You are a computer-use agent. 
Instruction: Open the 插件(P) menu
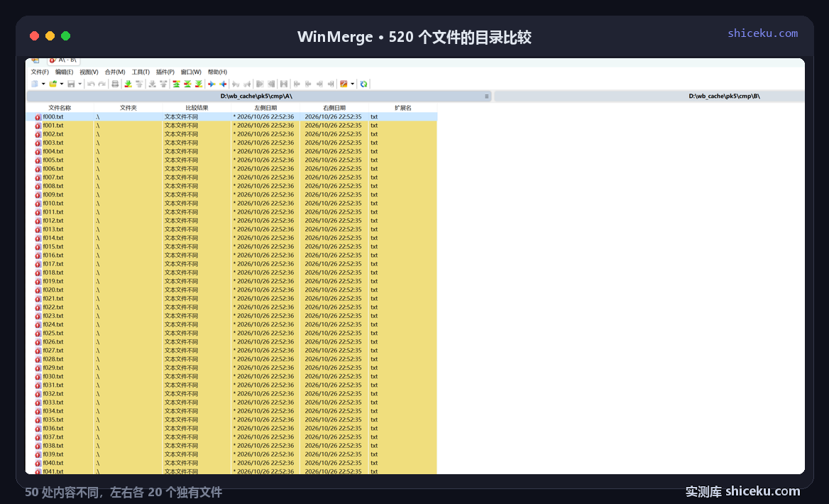pos(165,72)
